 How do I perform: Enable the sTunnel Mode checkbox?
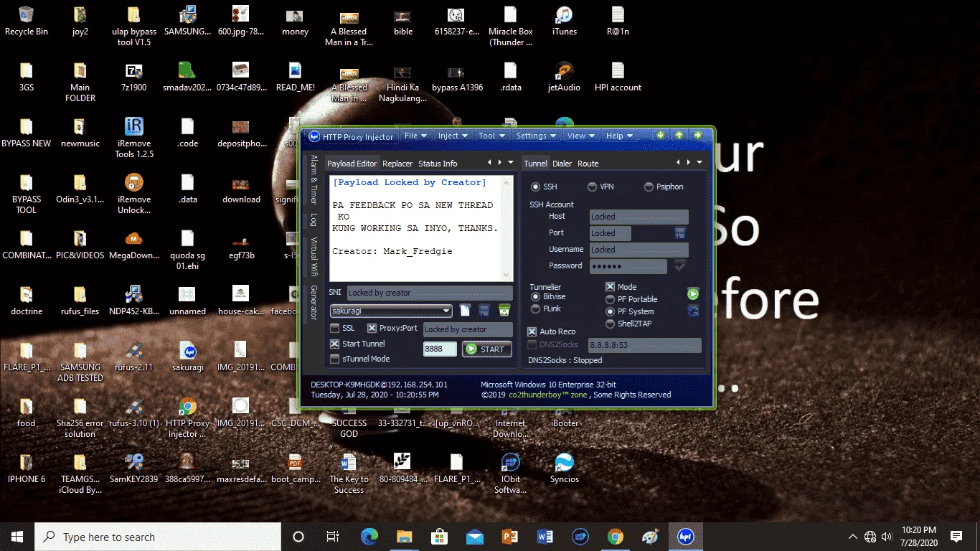334,359
